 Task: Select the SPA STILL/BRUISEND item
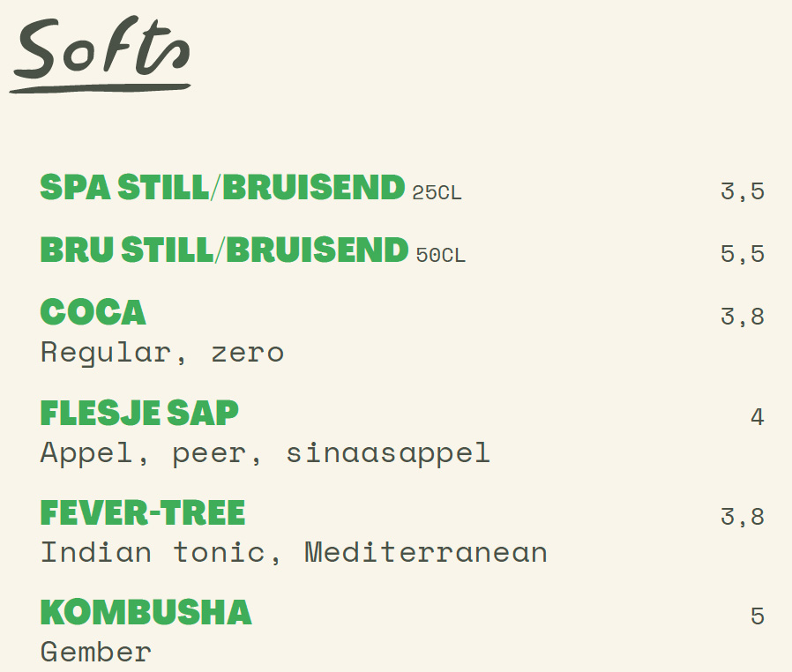pos(223,187)
